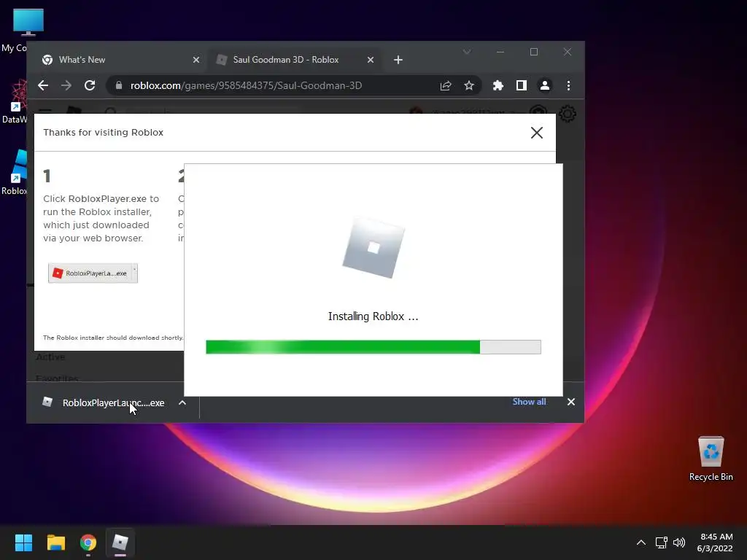Share this page icon in address bar

tap(446, 85)
